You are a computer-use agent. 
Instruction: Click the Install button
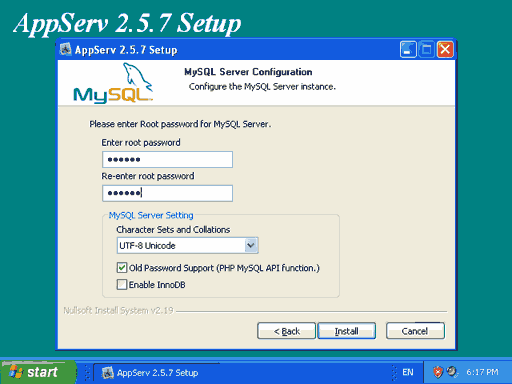pyautogui.click(x=347, y=331)
